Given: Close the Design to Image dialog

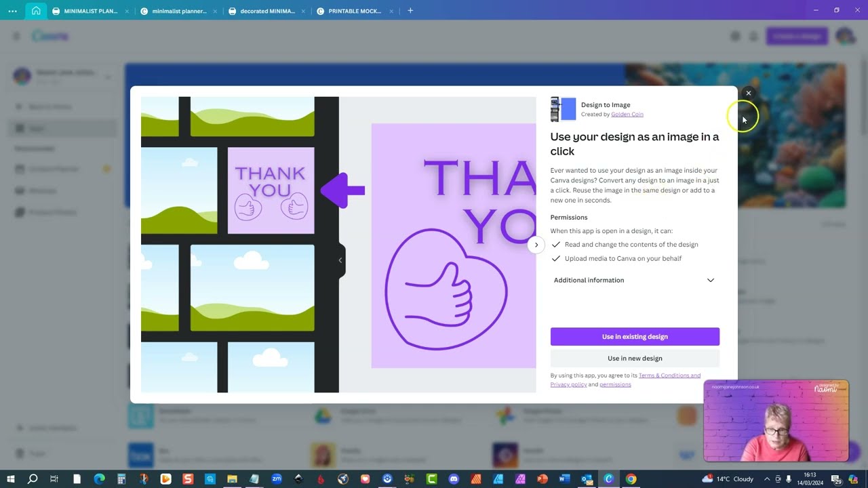Looking at the screenshot, I should coord(748,94).
